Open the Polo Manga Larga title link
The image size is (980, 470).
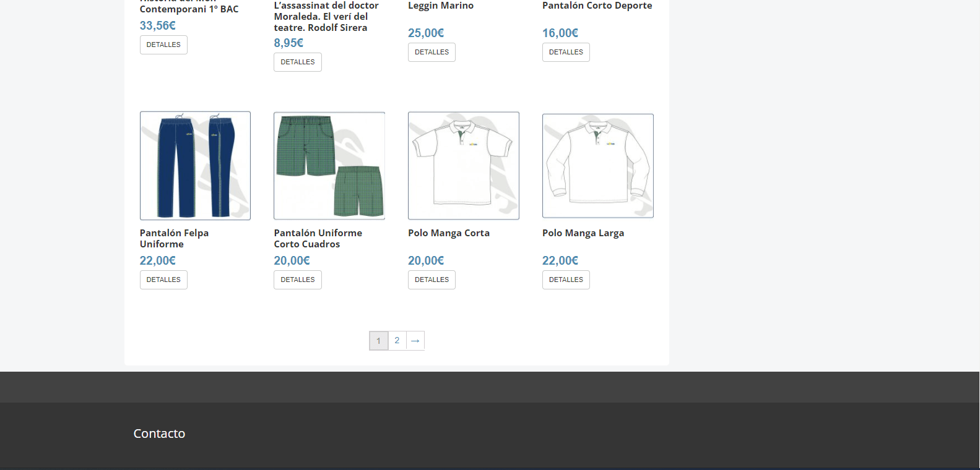(x=583, y=233)
